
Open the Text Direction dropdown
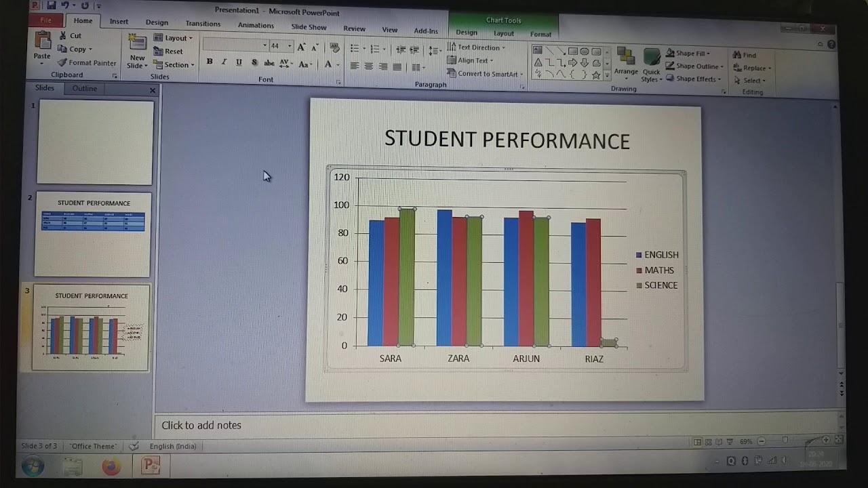coord(476,47)
